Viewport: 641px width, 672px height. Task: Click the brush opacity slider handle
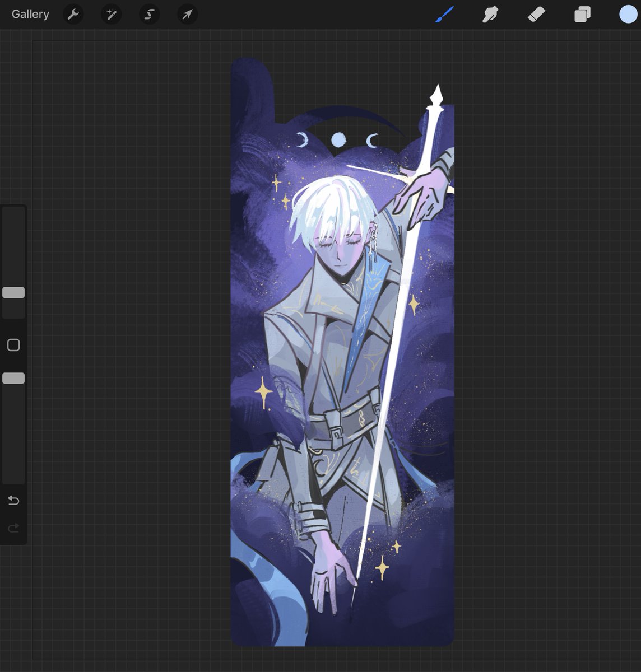coord(13,378)
